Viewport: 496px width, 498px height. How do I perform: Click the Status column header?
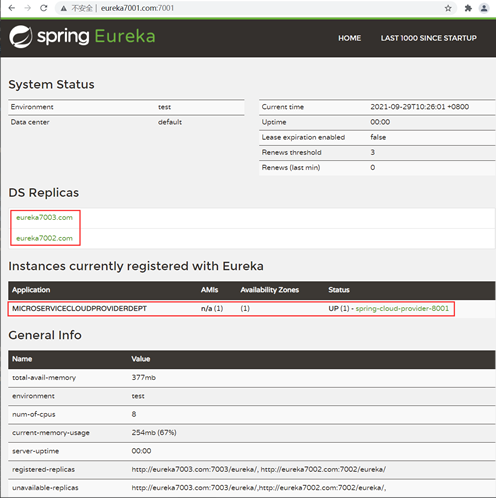(x=339, y=290)
